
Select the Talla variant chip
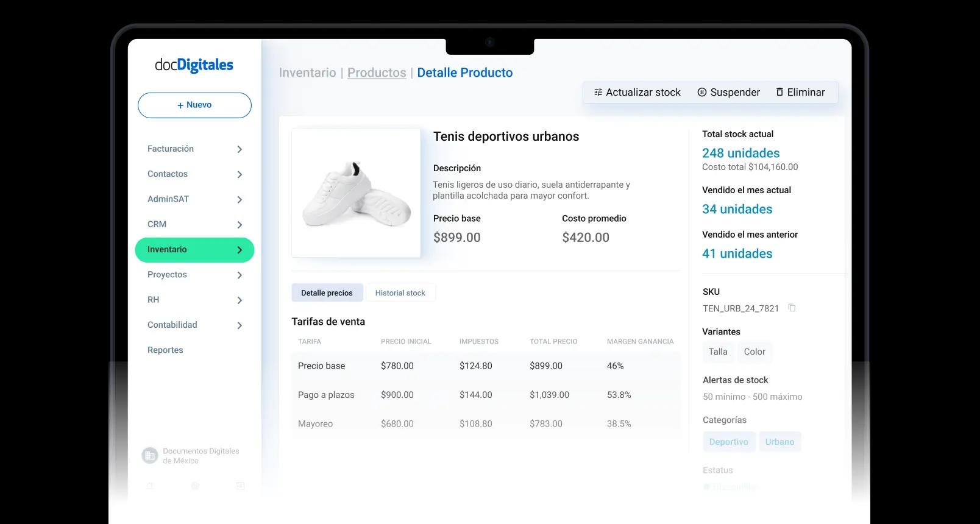tap(718, 352)
